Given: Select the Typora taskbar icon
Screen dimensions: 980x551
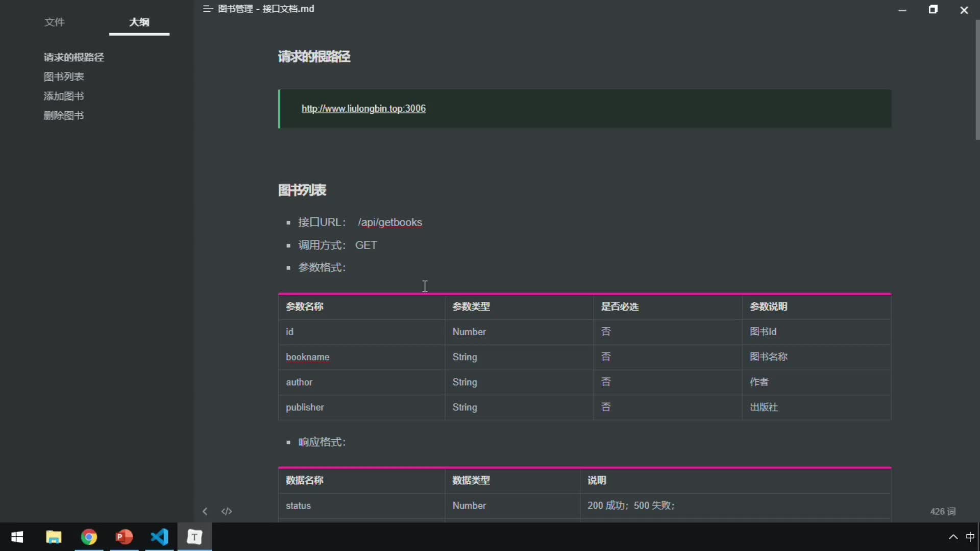Looking at the screenshot, I should point(194,537).
